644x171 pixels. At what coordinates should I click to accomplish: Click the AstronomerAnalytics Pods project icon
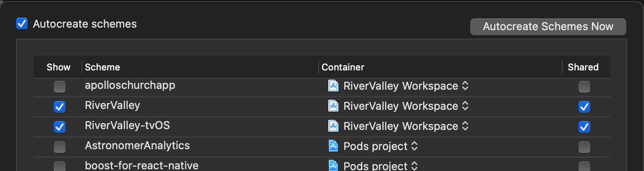pyautogui.click(x=333, y=146)
